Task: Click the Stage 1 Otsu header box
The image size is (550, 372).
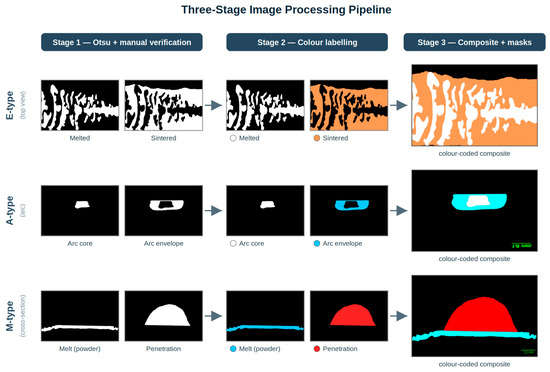Action: pyautogui.click(x=122, y=42)
